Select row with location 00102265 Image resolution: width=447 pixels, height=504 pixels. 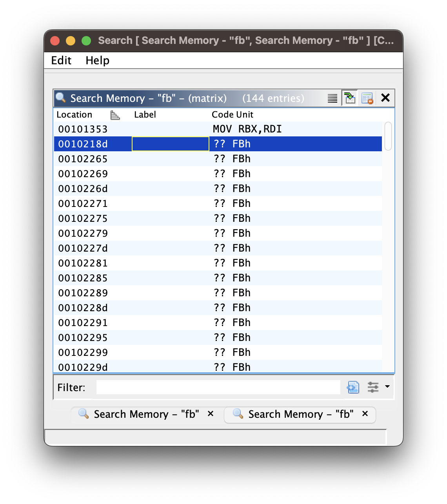[x=218, y=159]
